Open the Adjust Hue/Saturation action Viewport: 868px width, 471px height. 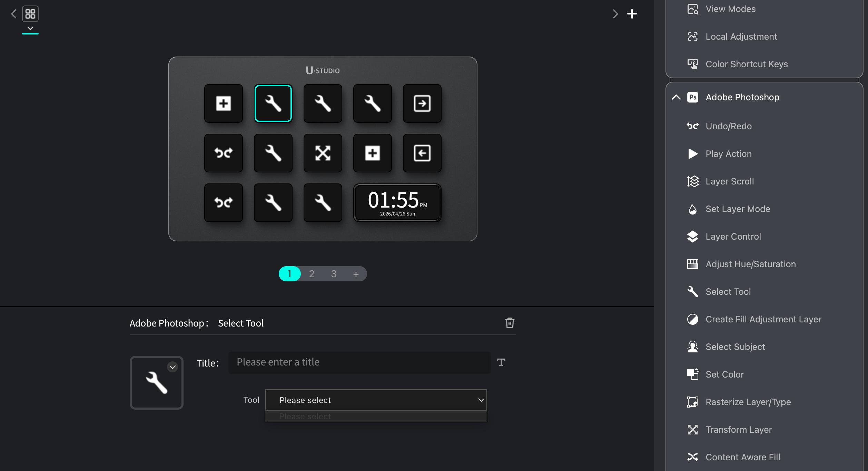(x=751, y=264)
